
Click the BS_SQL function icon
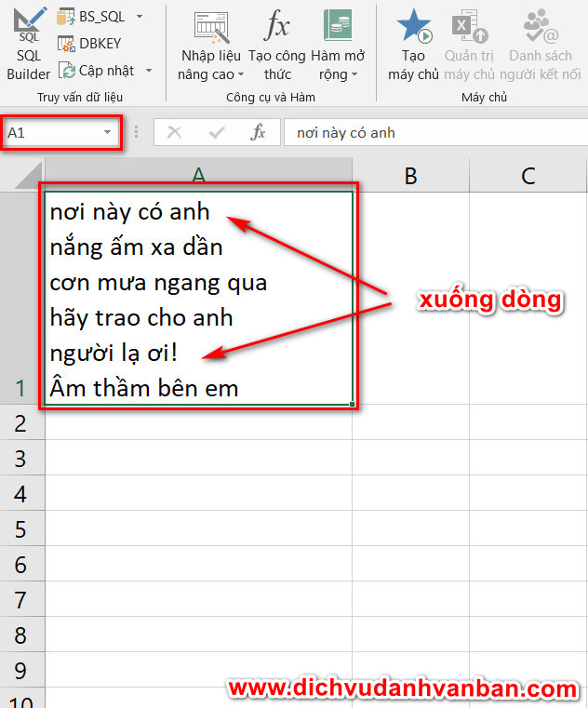[65, 17]
